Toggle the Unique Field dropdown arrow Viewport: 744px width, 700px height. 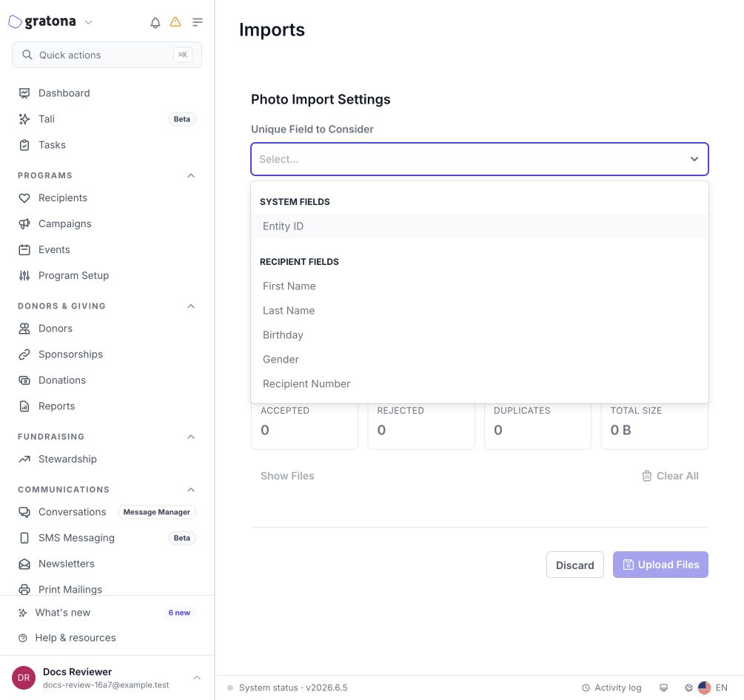(x=694, y=159)
